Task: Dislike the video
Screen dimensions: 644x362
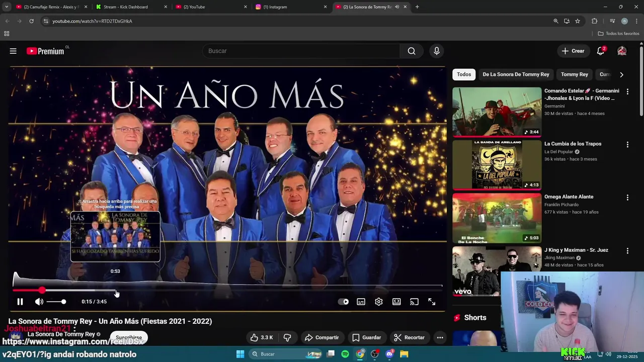Action: click(287, 337)
